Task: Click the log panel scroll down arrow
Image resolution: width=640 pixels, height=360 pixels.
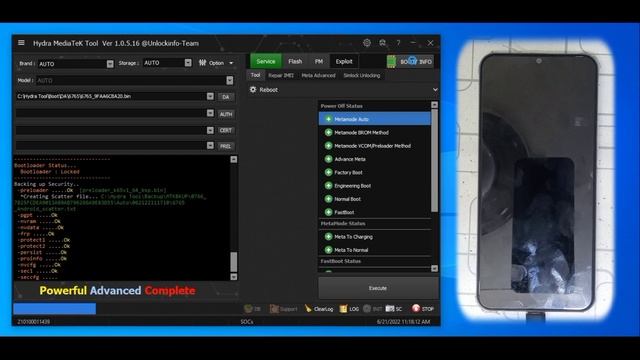Action: 233,277
